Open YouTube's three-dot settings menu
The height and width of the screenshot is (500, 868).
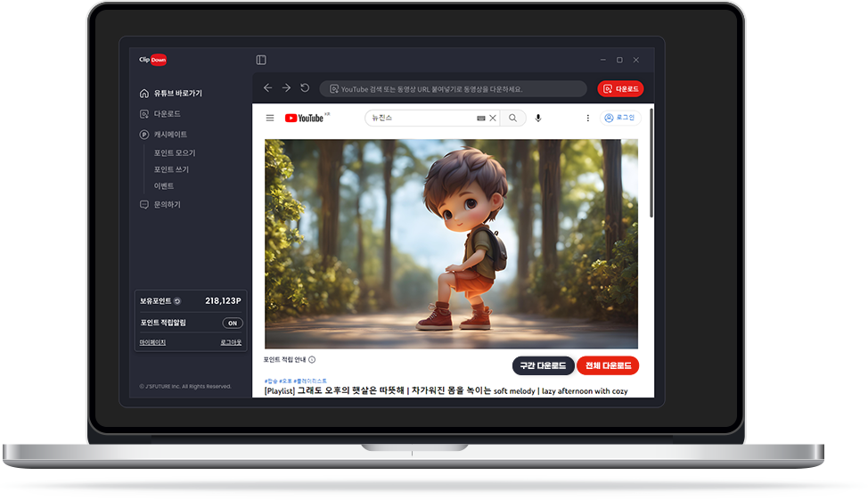[587, 118]
